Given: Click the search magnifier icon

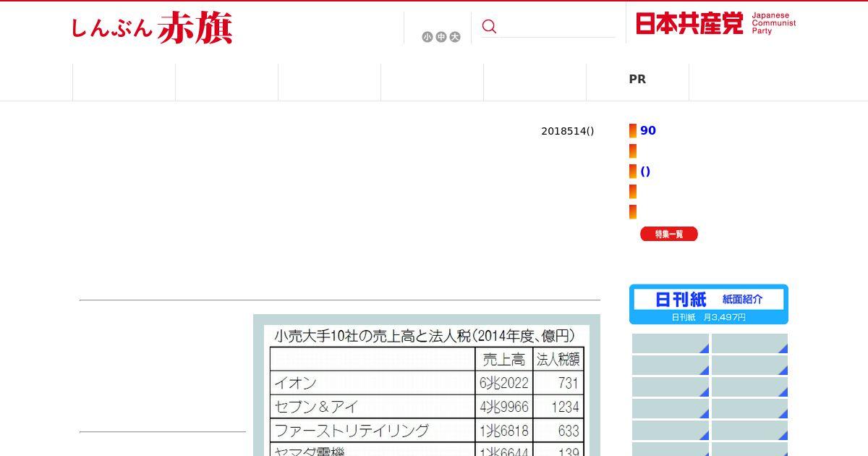Looking at the screenshot, I should pos(490,26).
